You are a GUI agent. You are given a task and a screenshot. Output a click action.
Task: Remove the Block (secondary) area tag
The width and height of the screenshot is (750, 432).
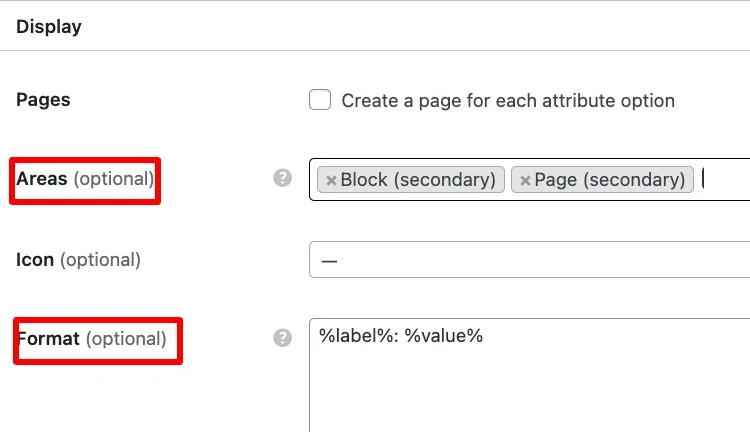tap(331, 181)
